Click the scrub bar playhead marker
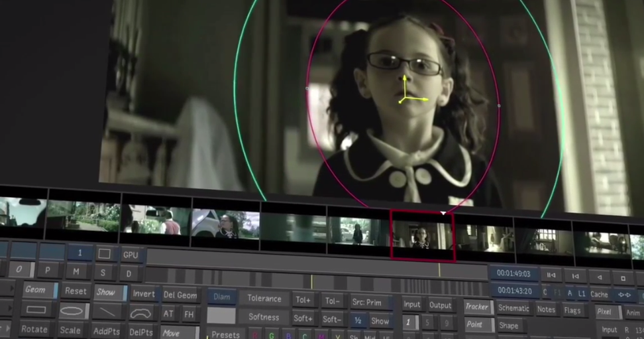 439,270
